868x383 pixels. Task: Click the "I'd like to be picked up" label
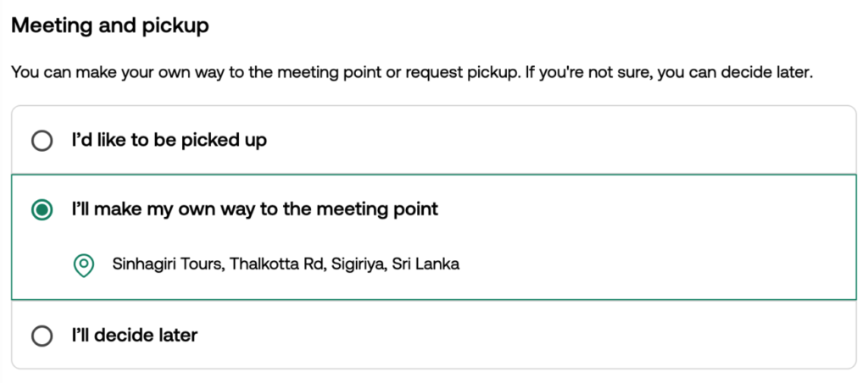(169, 141)
